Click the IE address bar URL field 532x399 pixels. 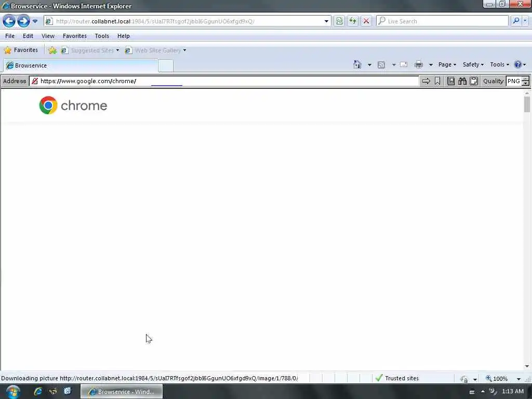(x=188, y=21)
